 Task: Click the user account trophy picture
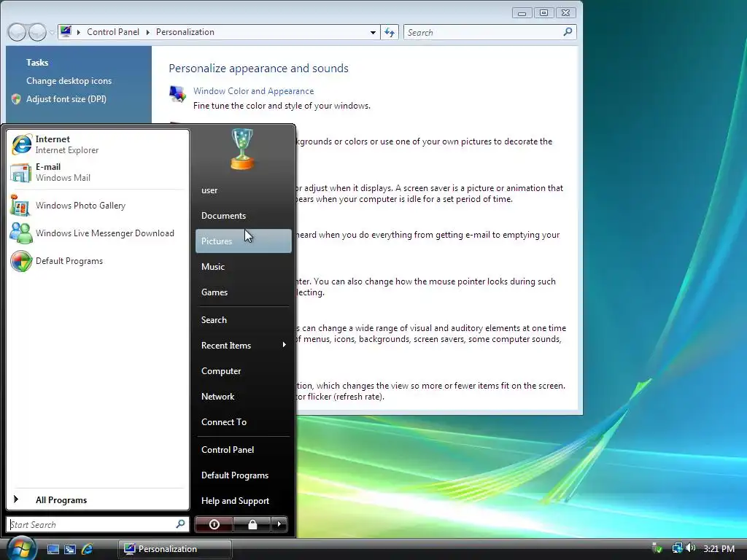click(x=242, y=149)
